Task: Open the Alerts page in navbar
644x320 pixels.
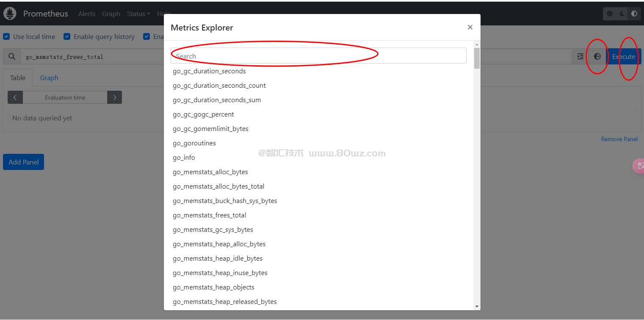Action: (x=87, y=14)
